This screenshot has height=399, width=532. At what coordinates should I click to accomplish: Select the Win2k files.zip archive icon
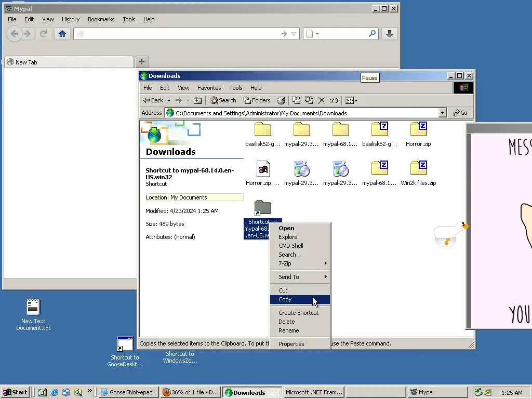click(418, 168)
